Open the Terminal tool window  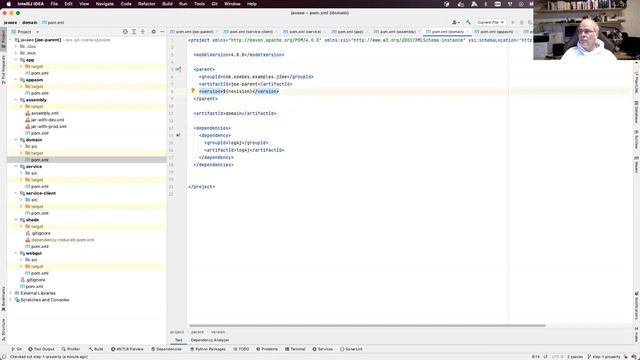pyautogui.click(x=295, y=349)
